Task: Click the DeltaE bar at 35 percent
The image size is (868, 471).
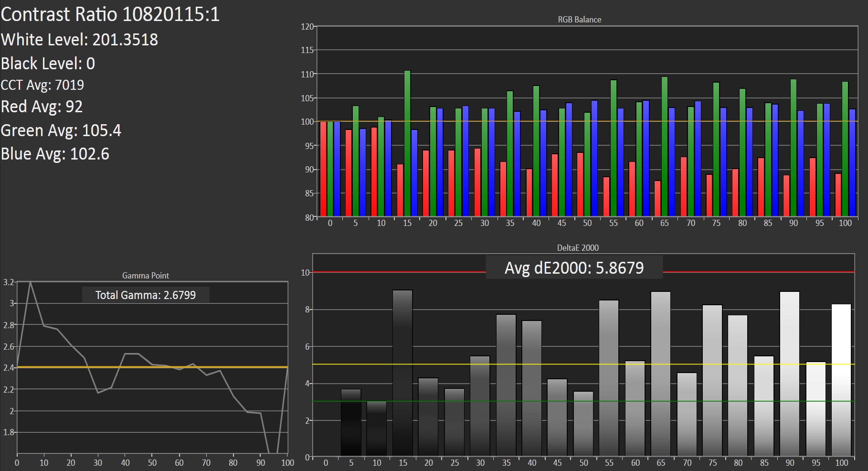Action: tap(506, 385)
